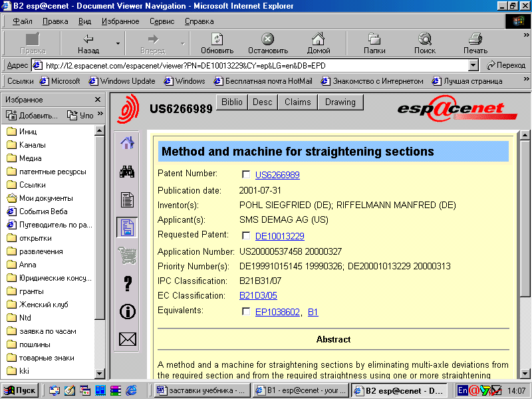Image resolution: width=532 pixels, height=399 pixels.
Task: Open the Справка menu
Action: [x=199, y=21]
